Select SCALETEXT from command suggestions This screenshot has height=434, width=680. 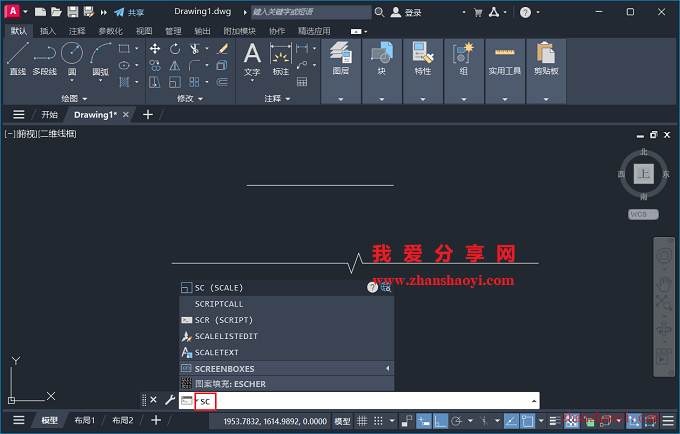286,352
